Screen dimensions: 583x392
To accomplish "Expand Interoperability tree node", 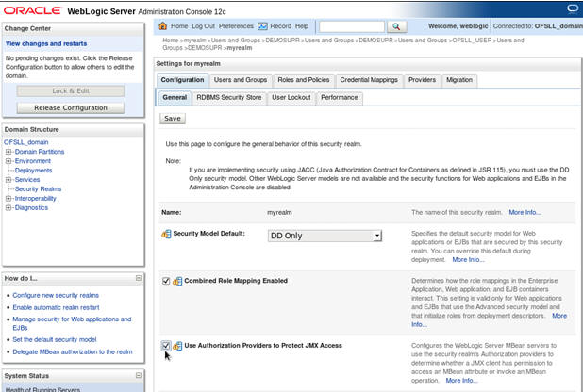I will tap(8, 199).
